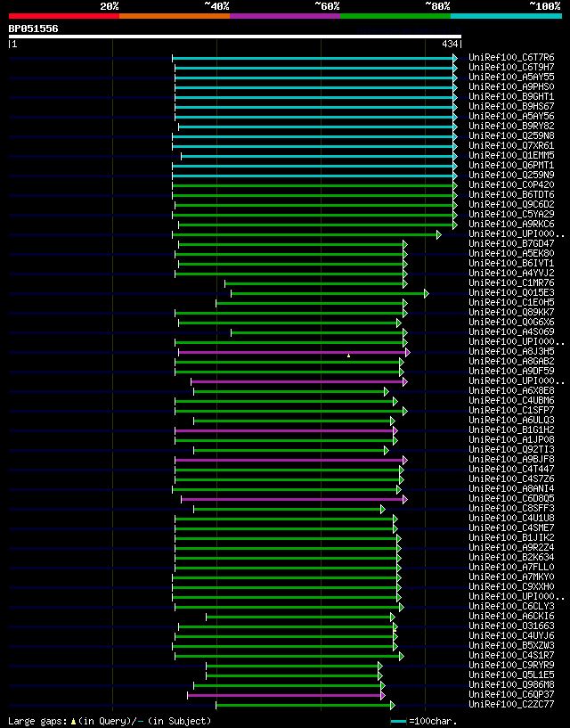570x728 pixels.
Task: Click the purple ~60% identity legend segment
Action: [x=285, y=16]
